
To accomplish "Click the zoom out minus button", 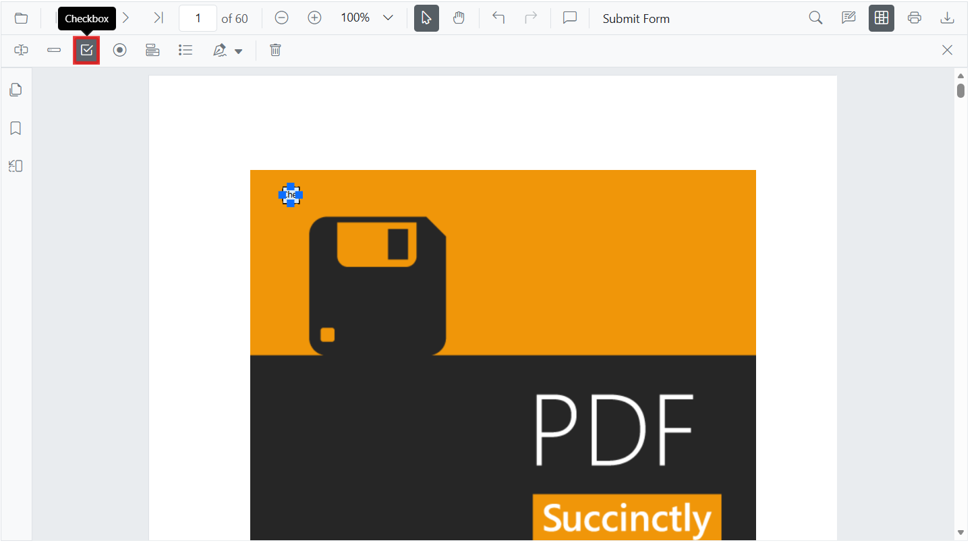I will 282,18.
